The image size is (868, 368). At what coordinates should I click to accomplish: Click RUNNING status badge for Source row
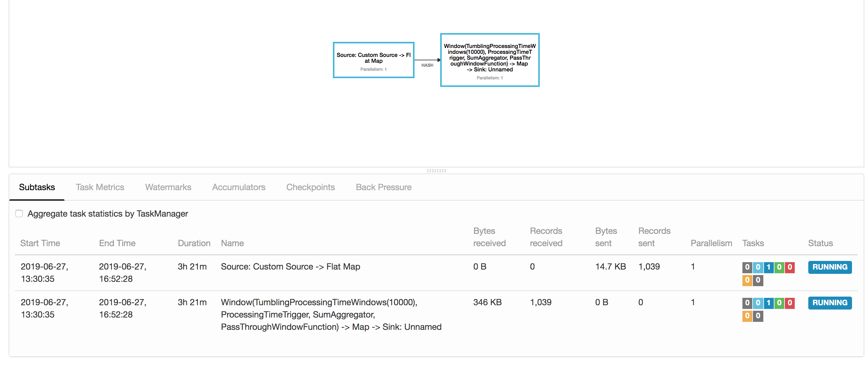pyautogui.click(x=830, y=267)
